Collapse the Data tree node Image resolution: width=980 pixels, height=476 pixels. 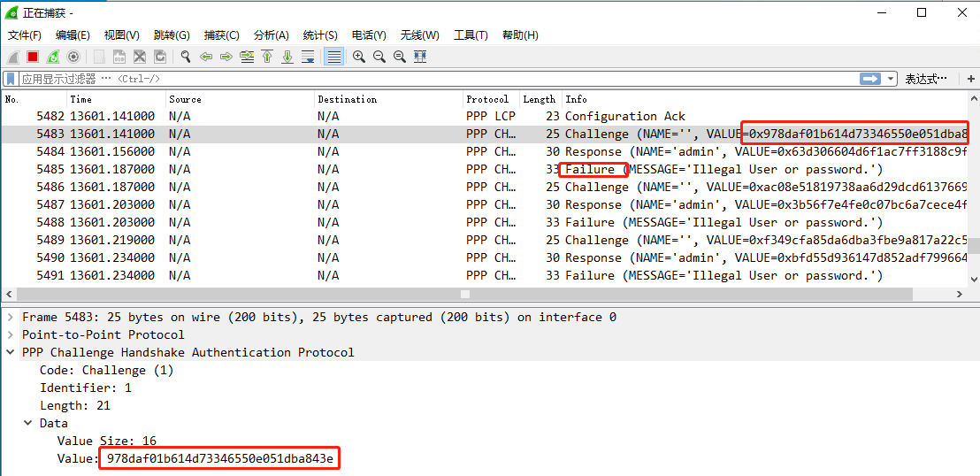28,424
